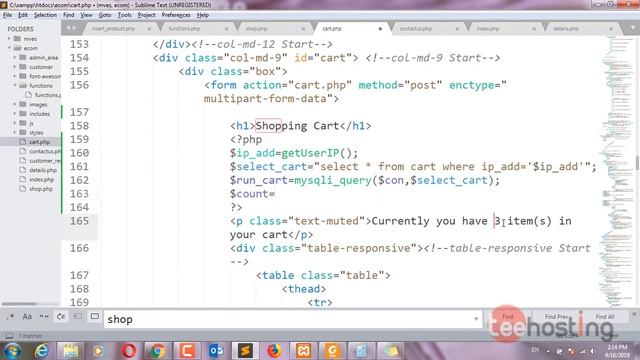Open Firefox from taskbar

click(x=274, y=351)
